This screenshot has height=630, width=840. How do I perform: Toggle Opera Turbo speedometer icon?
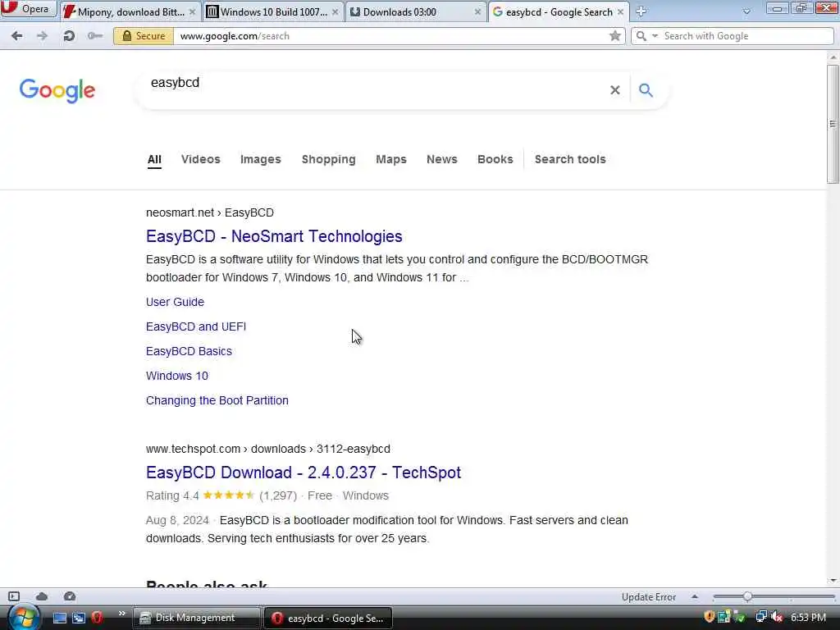click(x=70, y=596)
